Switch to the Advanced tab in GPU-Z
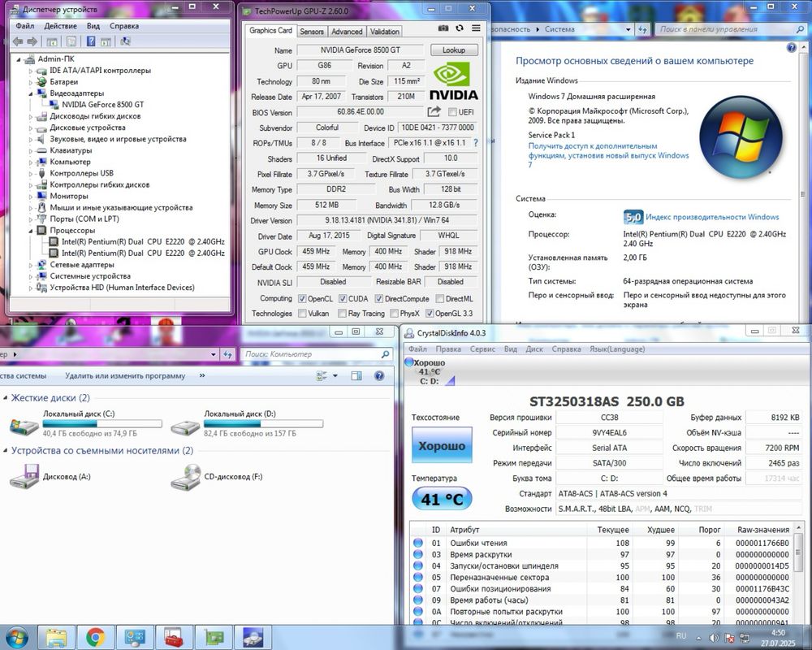 (347, 31)
